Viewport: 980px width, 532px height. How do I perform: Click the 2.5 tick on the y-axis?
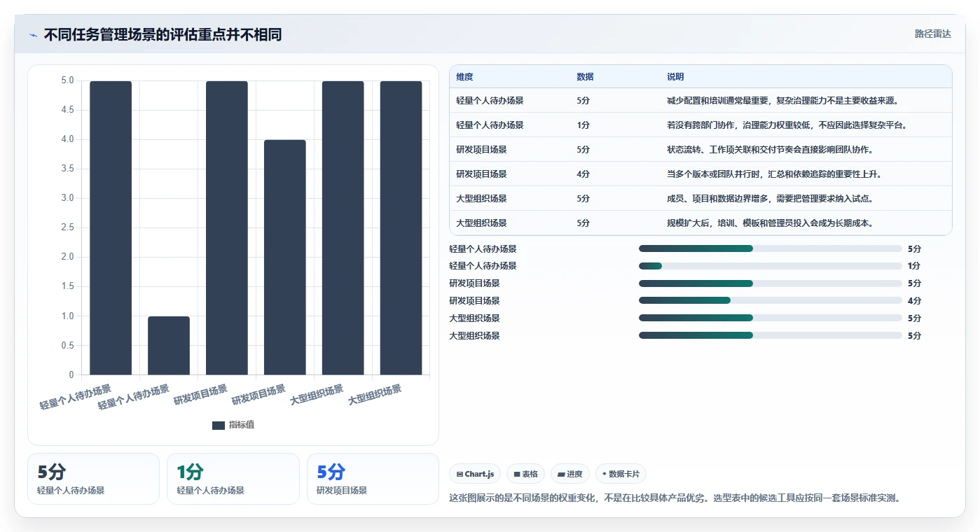pyautogui.click(x=67, y=227)
